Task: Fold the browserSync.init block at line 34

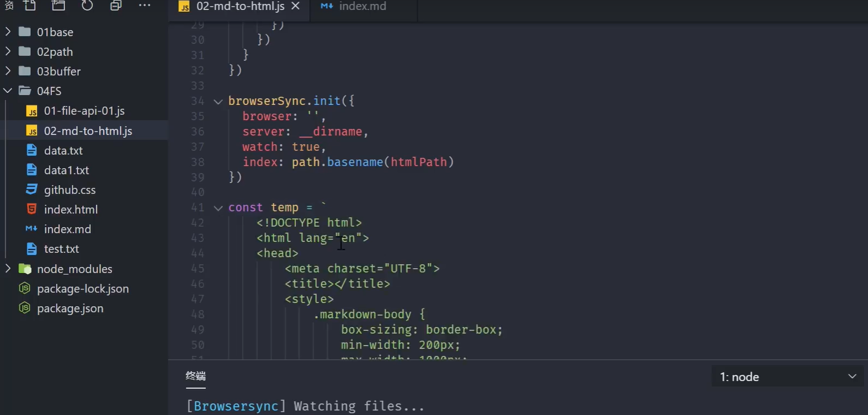Action: click(x=218, y=102)
